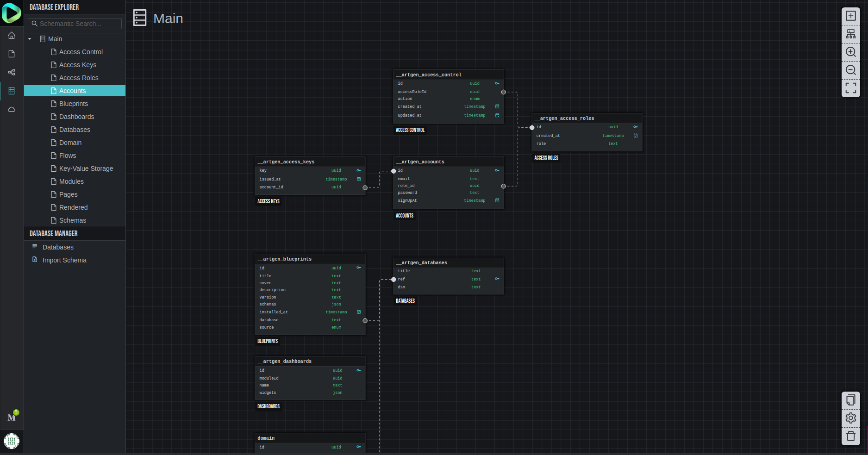Screen dimensions: 868x455
Task: Open user avatar at bottom left
Action: click(x=12, y=441)
